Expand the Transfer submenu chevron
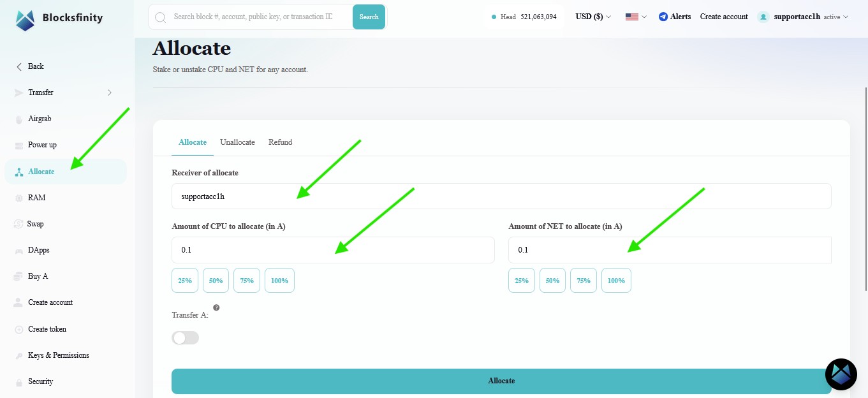 pos(109,92)
